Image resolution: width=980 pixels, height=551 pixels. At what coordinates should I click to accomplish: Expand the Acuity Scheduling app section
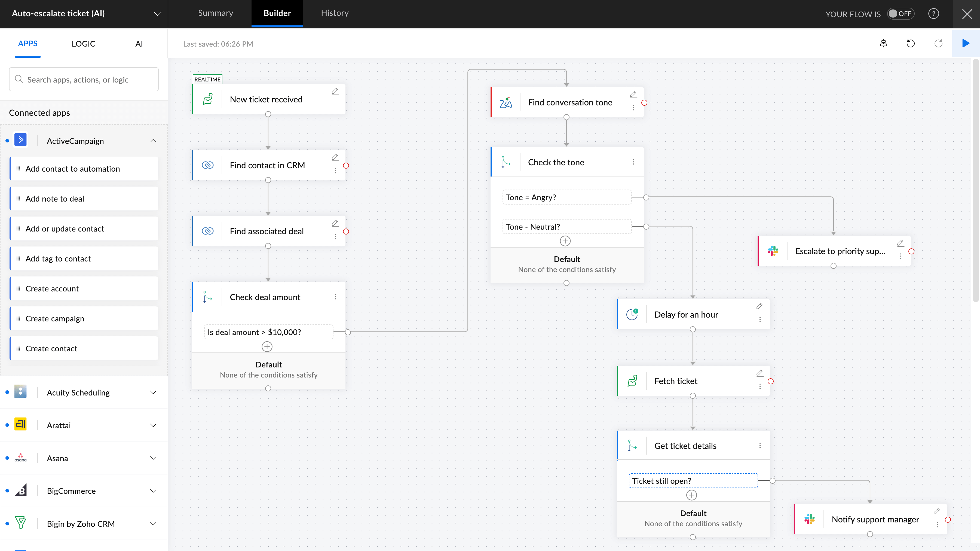click(x=153, y=392)
